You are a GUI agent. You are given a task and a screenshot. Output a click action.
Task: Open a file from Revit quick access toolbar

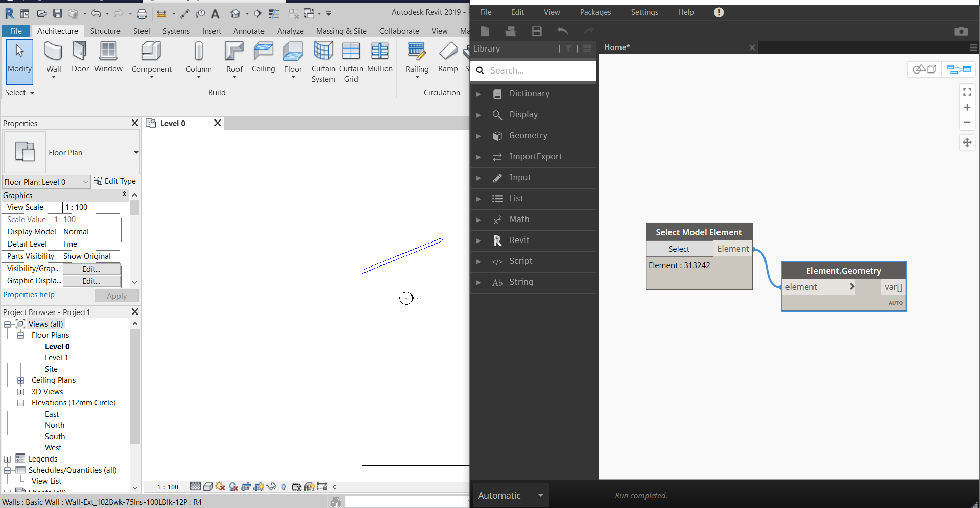point(42,13)
